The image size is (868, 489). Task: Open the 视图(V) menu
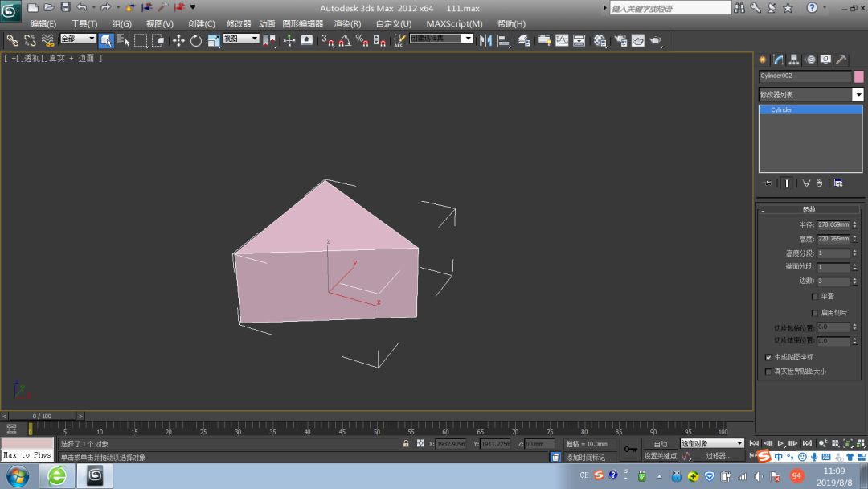tap(159, 23)
